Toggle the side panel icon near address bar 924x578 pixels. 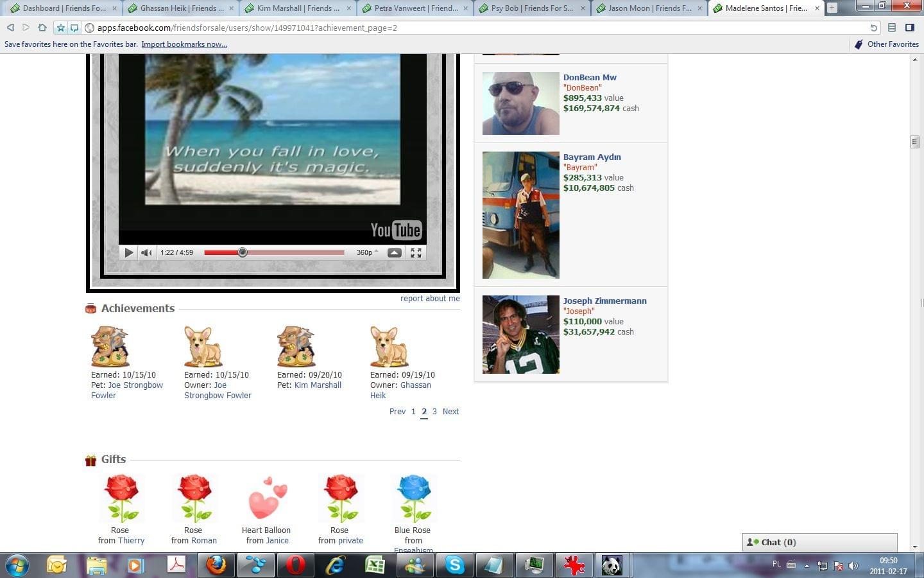pyautogui.click(x=909, y=28)
